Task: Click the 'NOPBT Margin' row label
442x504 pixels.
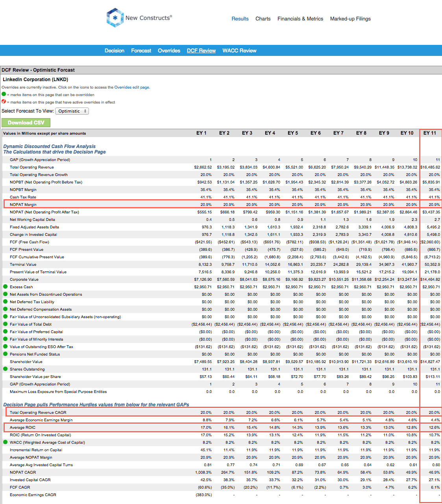Action: pyautogui.click(x=23, y=190)
